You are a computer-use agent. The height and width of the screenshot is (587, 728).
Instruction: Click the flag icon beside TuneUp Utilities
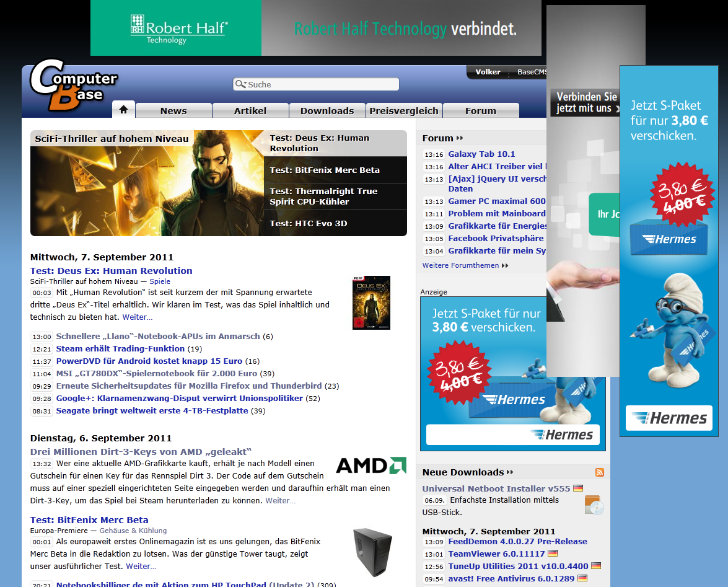point(596,566)
